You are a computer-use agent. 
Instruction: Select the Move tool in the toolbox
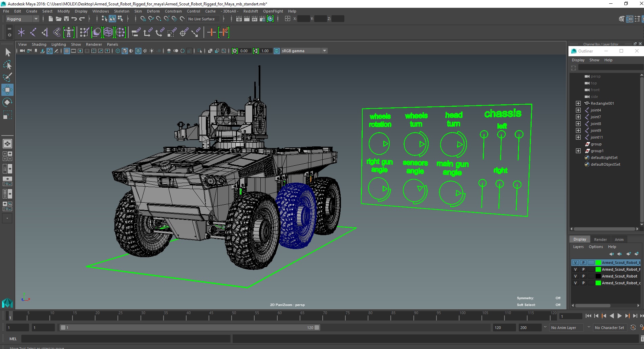point(7,90)
